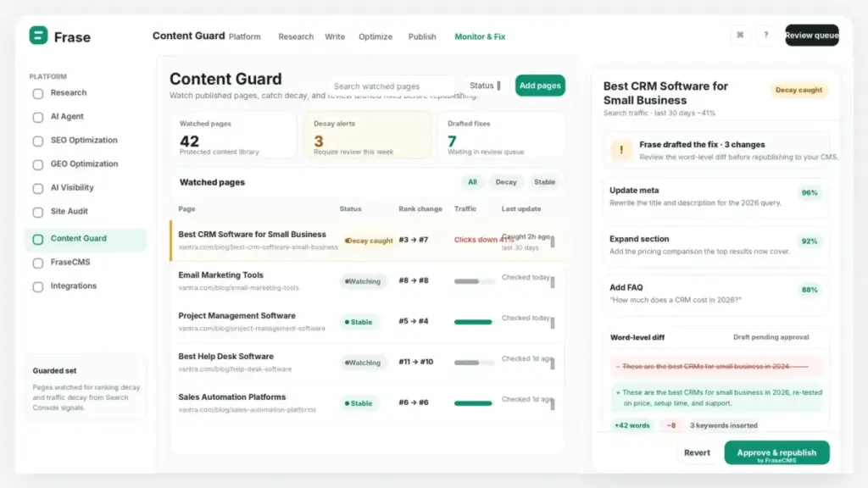
Task: Click the 88% confidence badge
Action: tap(810, 290)
